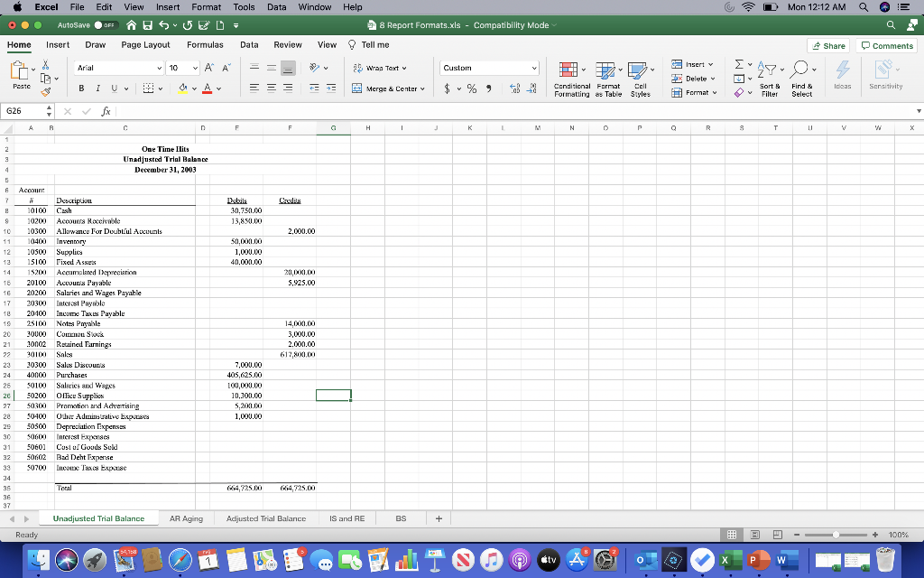
Task: Open the Insert ribbon tab
Action: click(x=58, y=45)
